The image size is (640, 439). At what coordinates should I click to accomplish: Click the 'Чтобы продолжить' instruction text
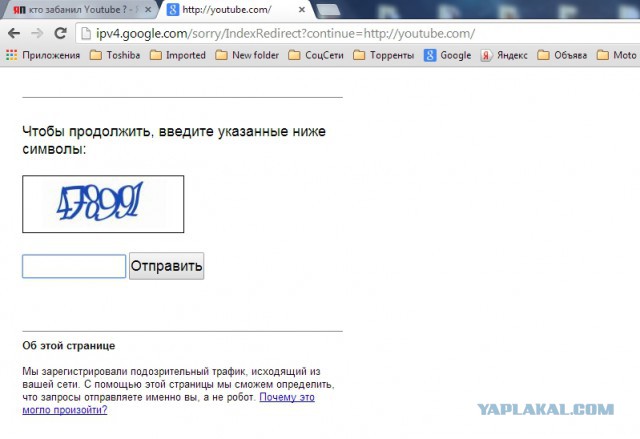[174, 140]
